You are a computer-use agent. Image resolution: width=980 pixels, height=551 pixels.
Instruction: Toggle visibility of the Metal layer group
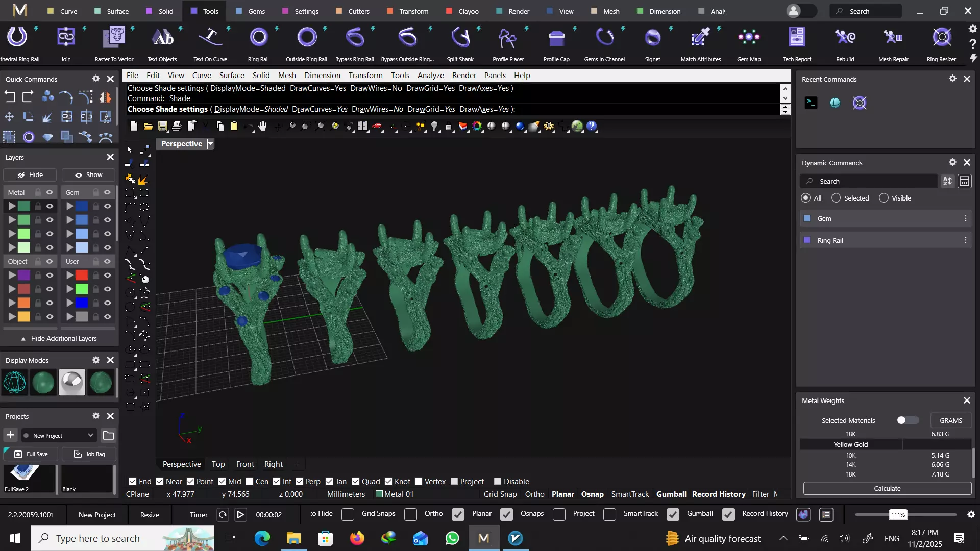[x=50, y=192]
